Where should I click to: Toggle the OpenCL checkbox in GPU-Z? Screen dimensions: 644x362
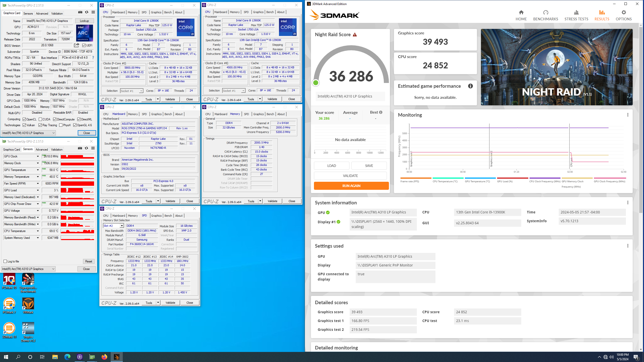click(24, 119)
